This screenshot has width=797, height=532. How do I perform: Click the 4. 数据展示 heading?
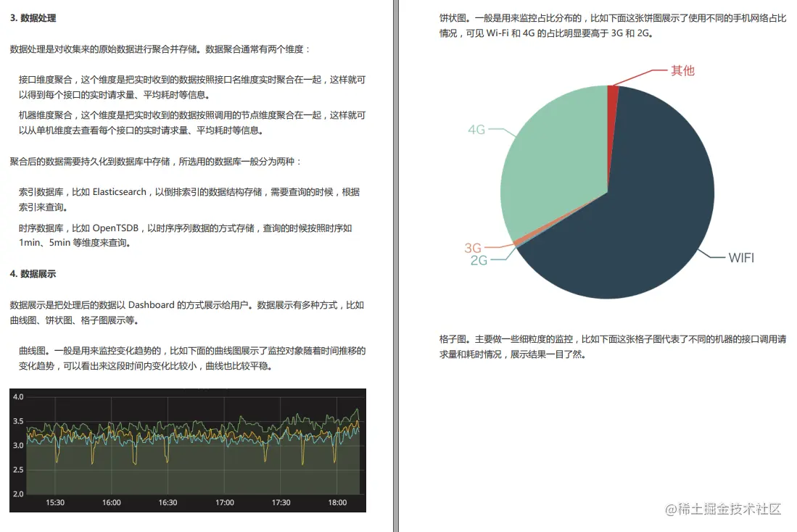(x=33, y=274)
